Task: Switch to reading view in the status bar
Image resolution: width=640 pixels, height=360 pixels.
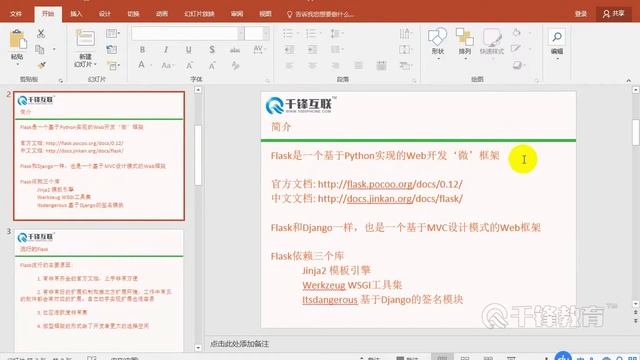Action: pos(488,358)
